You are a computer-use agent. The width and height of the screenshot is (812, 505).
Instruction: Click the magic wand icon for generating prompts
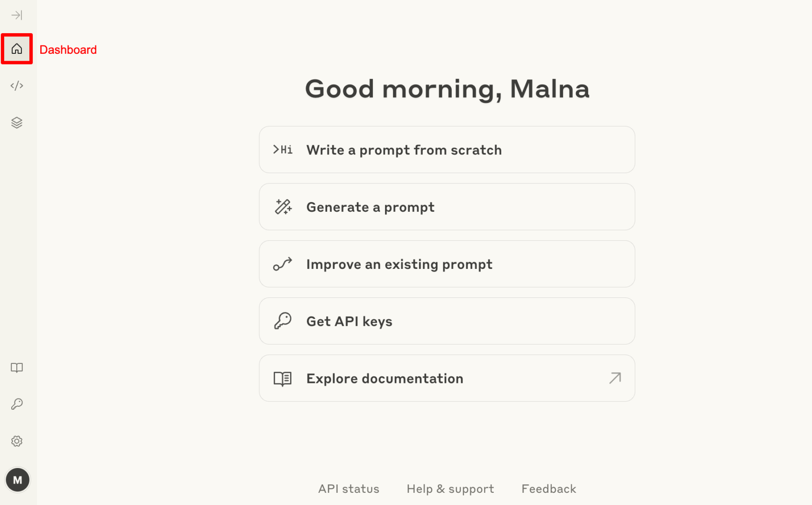click(283, 207)
